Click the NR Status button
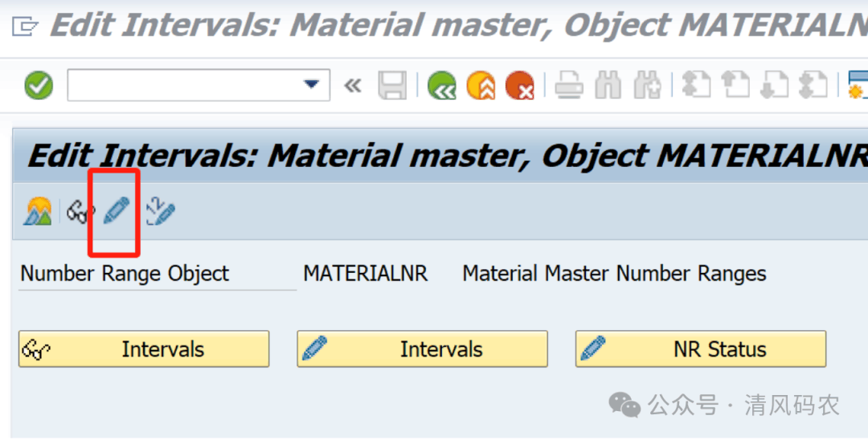Screen dimensions: 868x440 tap(700, 349)
